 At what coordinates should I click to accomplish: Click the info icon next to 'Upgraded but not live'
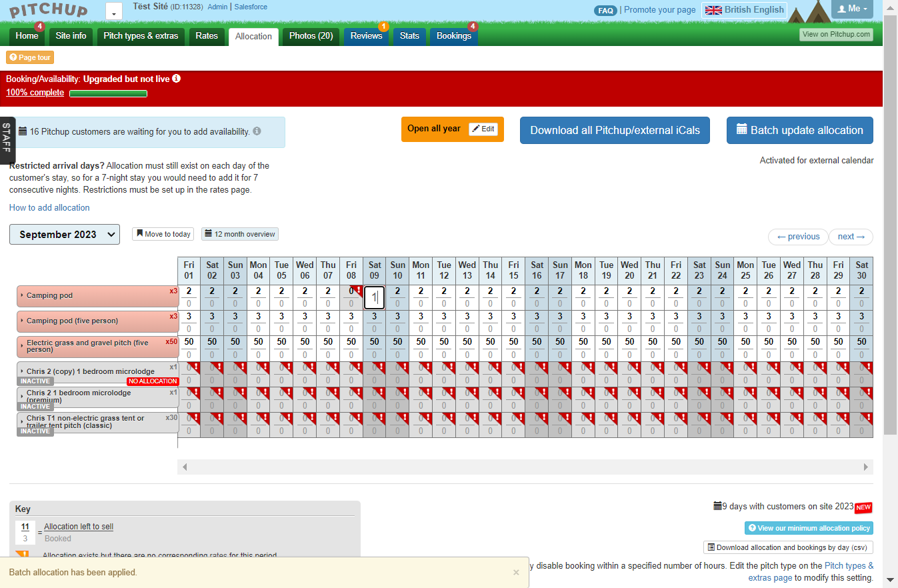click(x=177, y=79)
